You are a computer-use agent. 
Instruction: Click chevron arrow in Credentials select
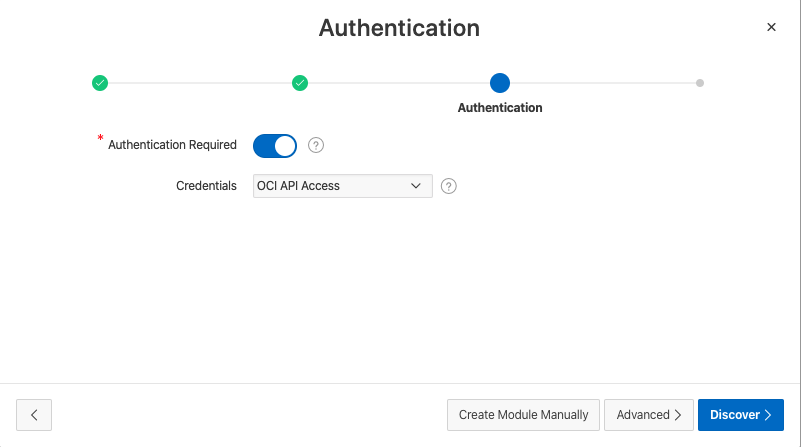click(416, 186)
